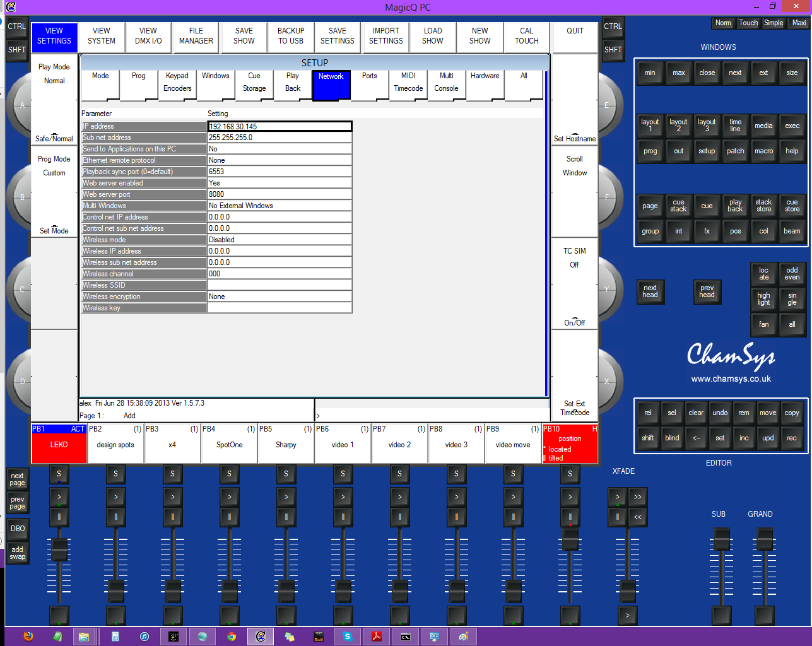Viewport: 812px width, 646px height.
Task: Switch to the Ports setup tab
Action: (370, 85)
